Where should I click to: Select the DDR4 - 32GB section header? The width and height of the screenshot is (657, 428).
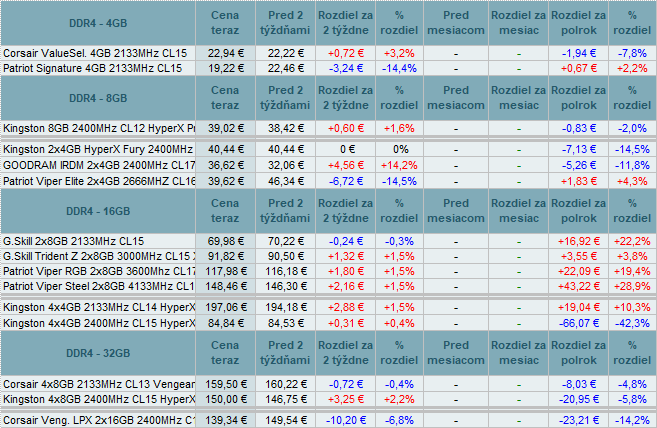coord(98,353)
